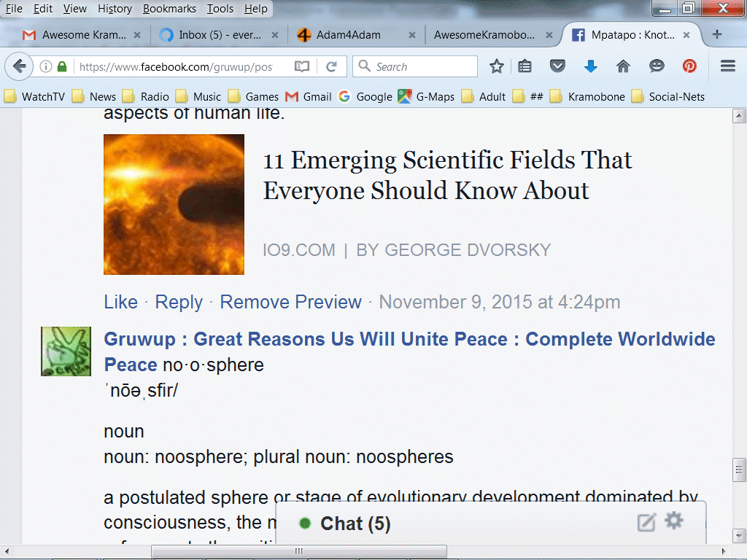747x560 pixels.
Task: Open the Downloads arrow
Action: pyautogui.click(x=591, y=66)
